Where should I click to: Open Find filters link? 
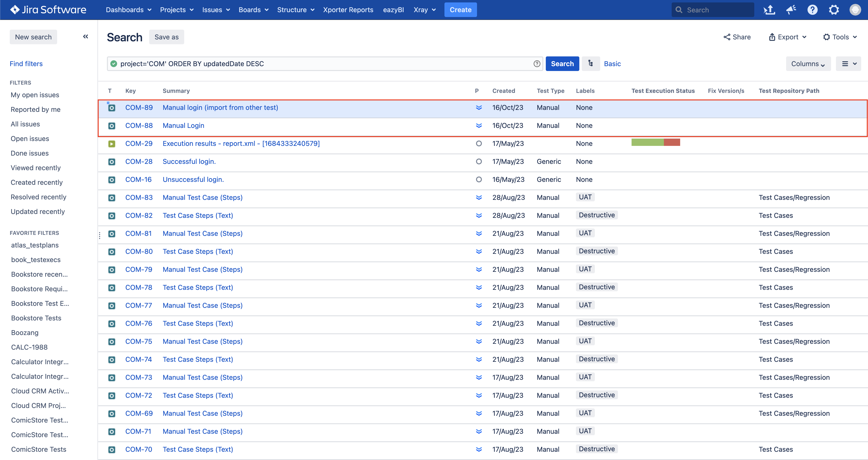(x=26, y=63)
